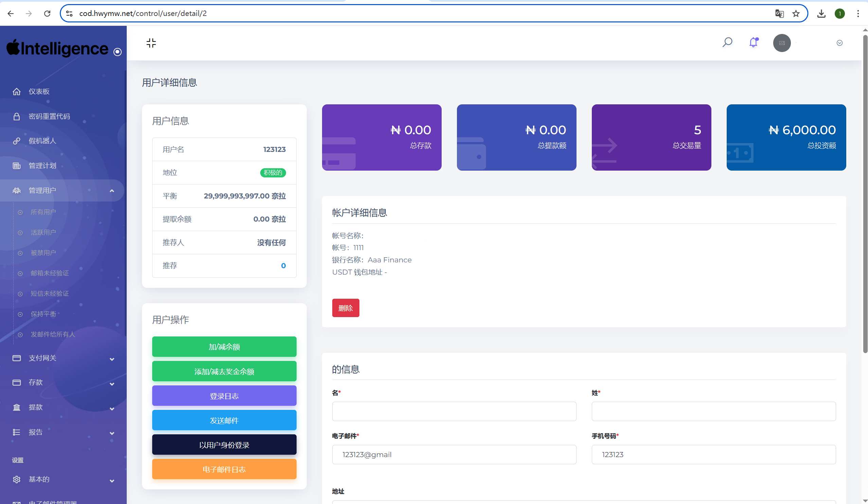868x504 pixels.
Task: Click the user avatar in the header
Action: pyautogui.click(x=782, y=43)
